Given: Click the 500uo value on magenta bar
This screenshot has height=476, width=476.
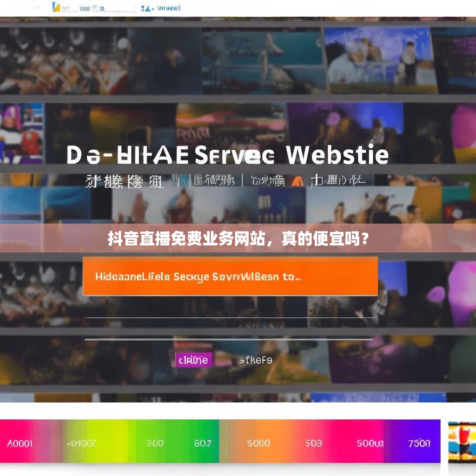Looking at the screenshot, I should [x=370, y=443].
